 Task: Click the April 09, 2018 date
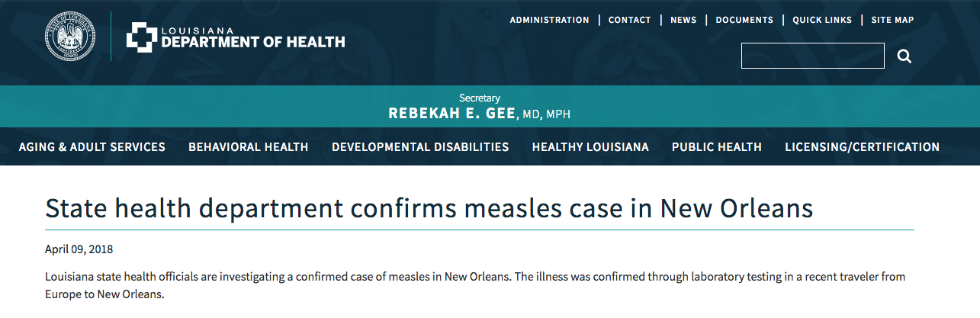[79, 249]
